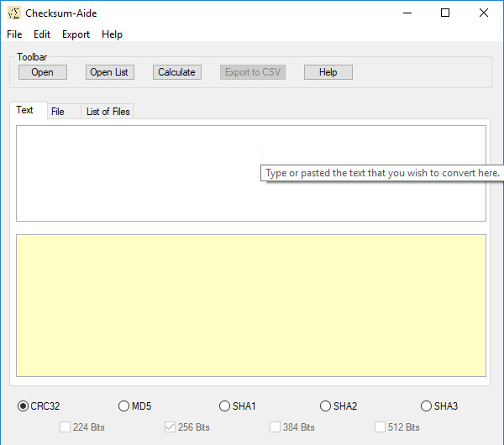Tick the 512 Bits checkbox
The image size is (504, 445).
click(397, 427)
